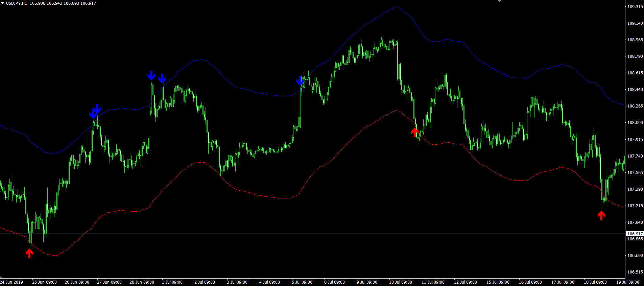Click the 15 Jul 09:00 time label
Viewport: 644px width, 286px height.
coord(498,282)
